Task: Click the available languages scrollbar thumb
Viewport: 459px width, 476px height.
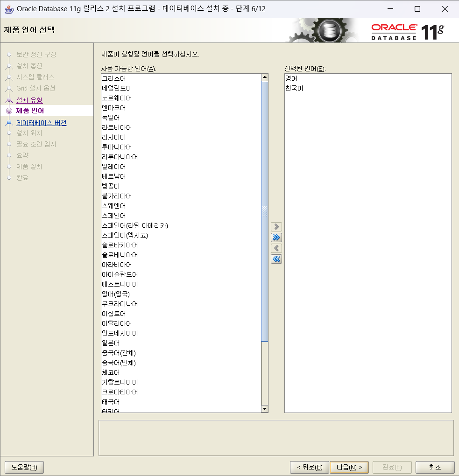Action: click(x=265, y=211)
